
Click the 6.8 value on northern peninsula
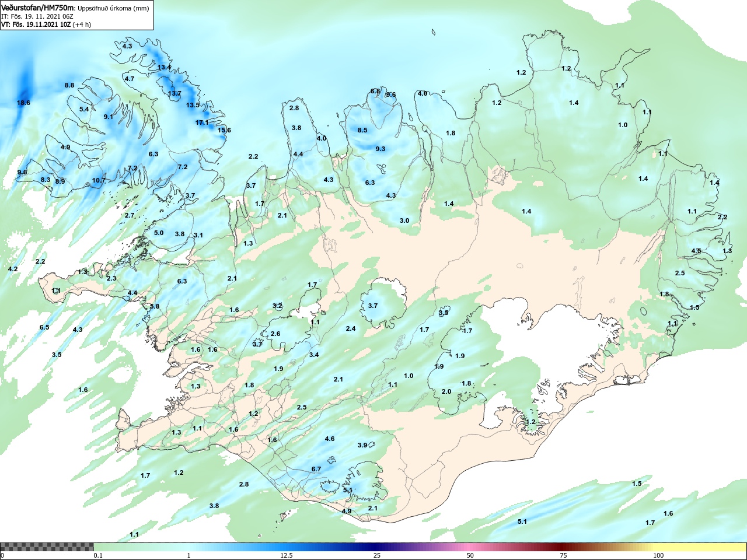[375, 91]
